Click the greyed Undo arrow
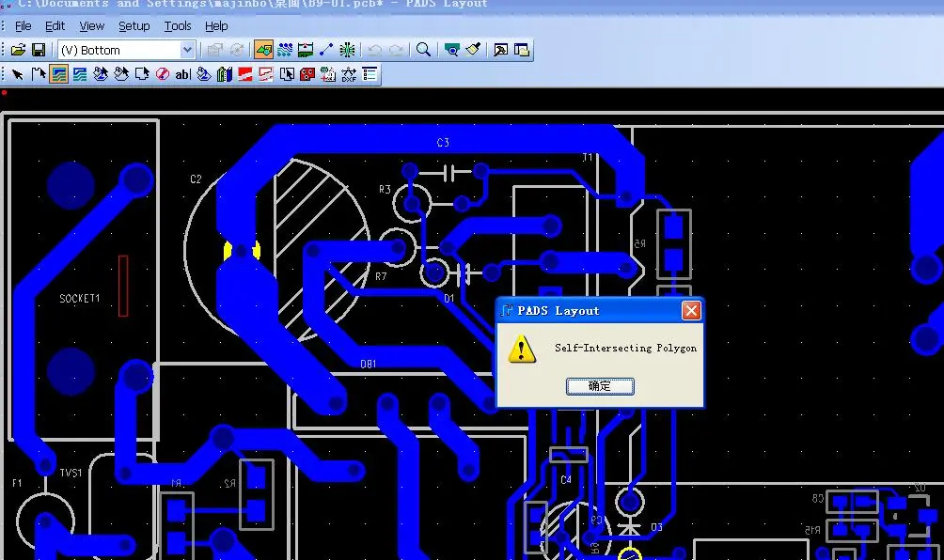 pyautogui.click(x=374, y=50)
